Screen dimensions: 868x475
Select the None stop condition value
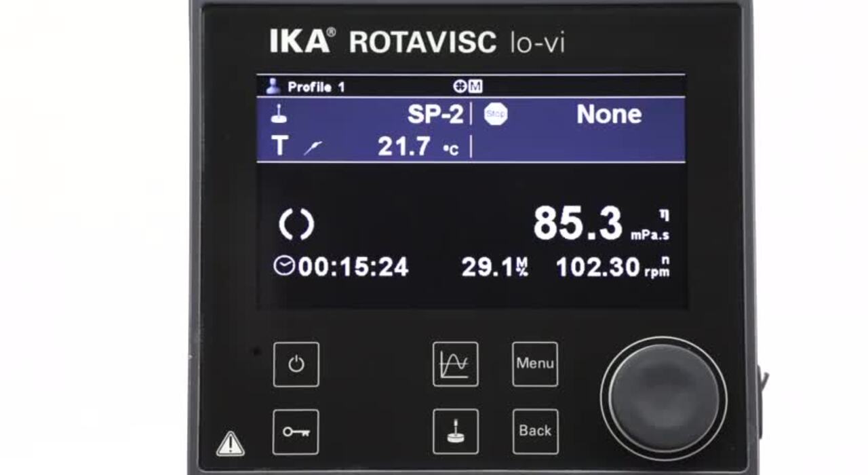(609, 114)
